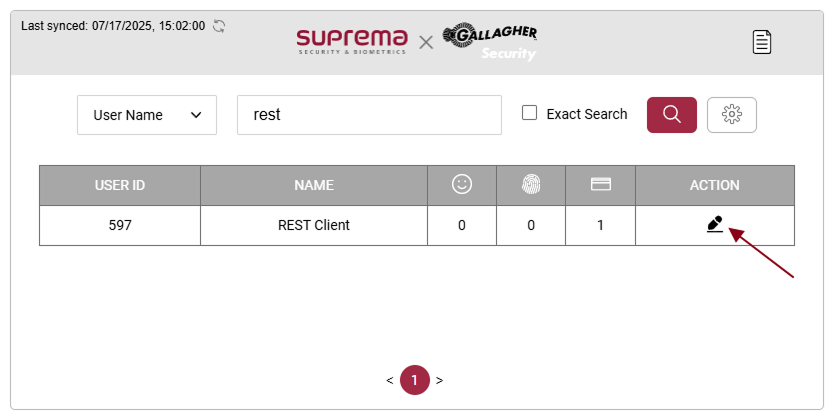Enable the Exact Search checkbox
This screenshot has width=835, height=420.
pos(530,113)
